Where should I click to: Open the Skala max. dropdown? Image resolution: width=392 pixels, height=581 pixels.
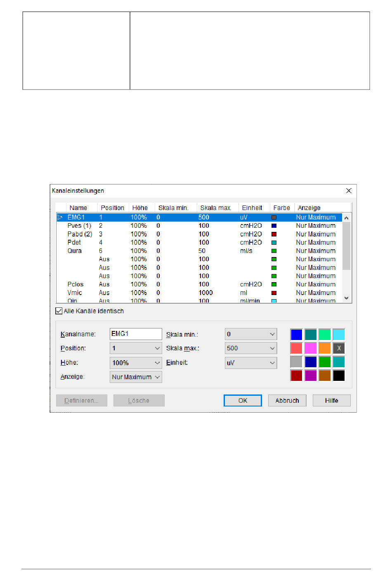tap(251, 348)
